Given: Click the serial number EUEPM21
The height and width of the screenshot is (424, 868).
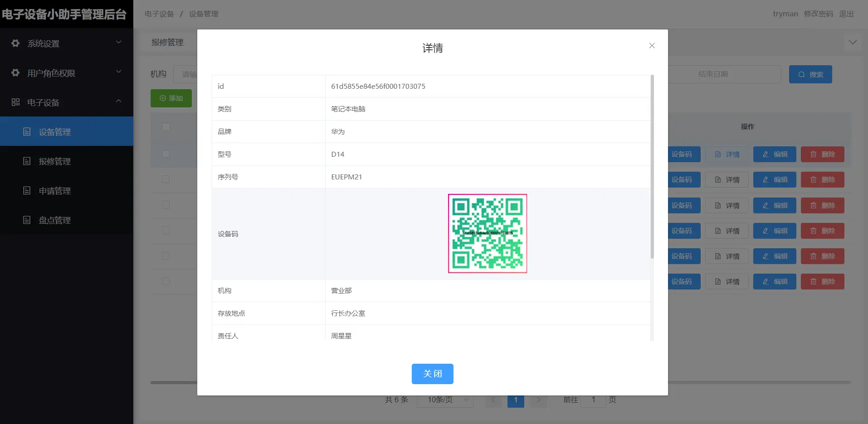Looking at the screenshot, I should (x=346, y=177).
